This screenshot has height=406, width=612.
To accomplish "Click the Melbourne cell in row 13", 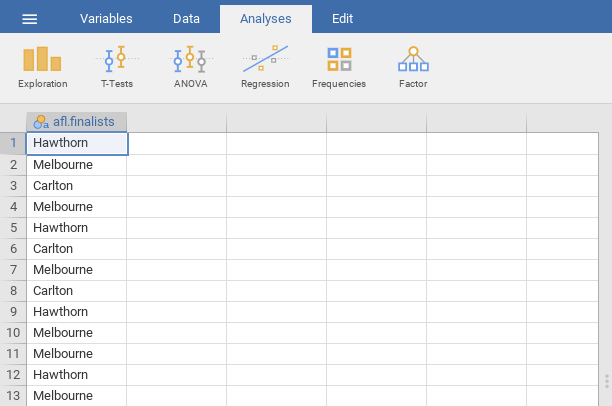I will point(76,396).
